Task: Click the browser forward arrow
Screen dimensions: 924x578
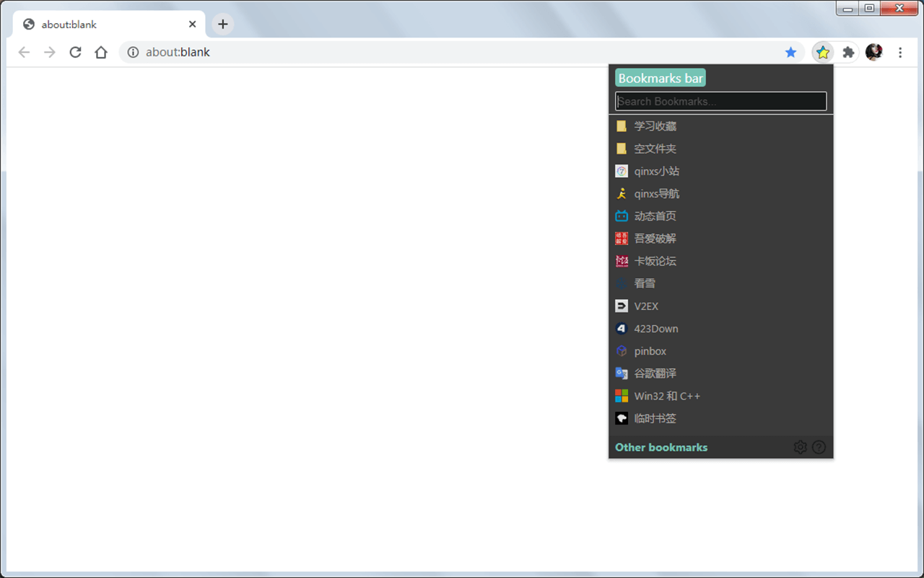Action: pos(49,52)
